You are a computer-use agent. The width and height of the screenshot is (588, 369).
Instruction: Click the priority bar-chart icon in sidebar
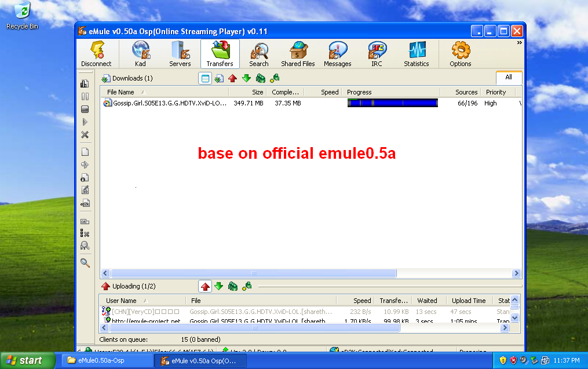click(x=85, y=83)
